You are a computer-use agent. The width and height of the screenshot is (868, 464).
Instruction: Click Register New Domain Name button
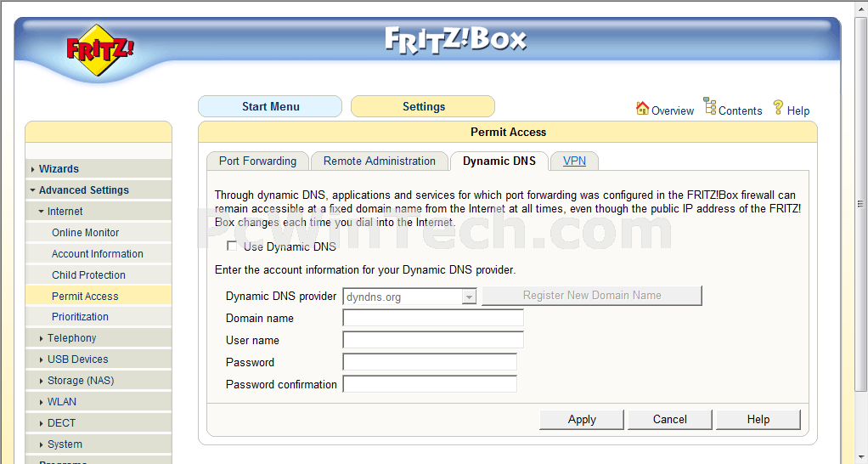592,296
